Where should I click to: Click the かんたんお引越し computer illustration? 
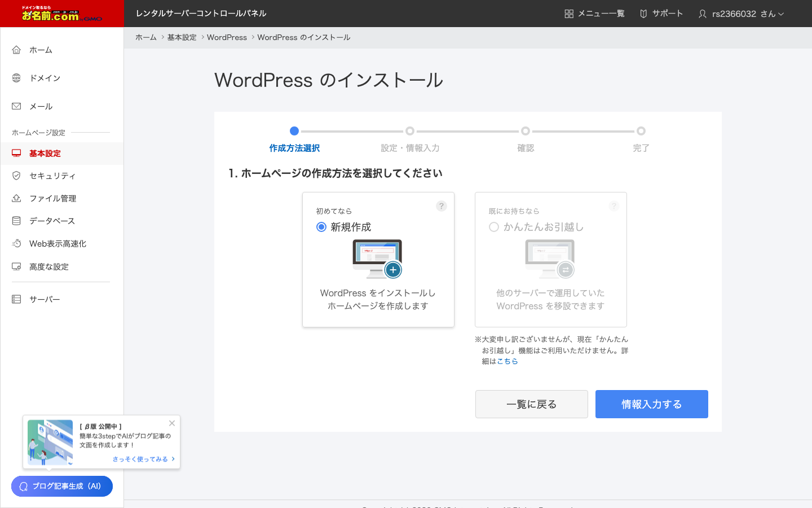tap(550, 259)
